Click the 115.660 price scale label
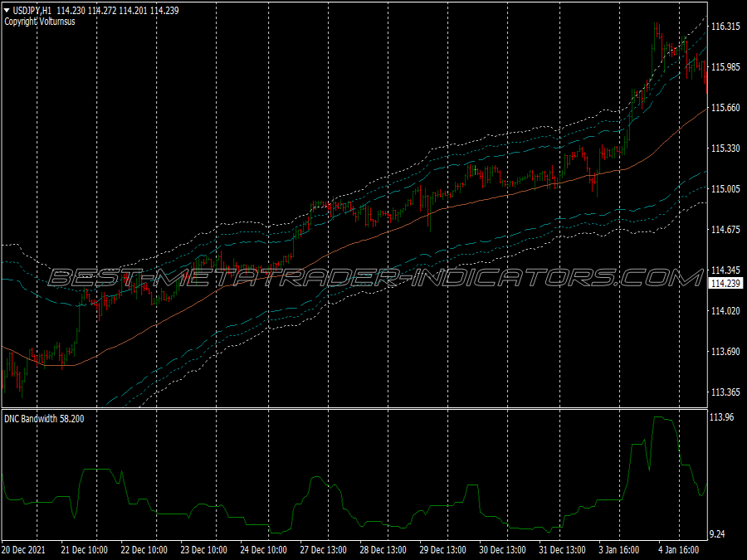This screenshot has width=747, height=560. pos(725,108)
